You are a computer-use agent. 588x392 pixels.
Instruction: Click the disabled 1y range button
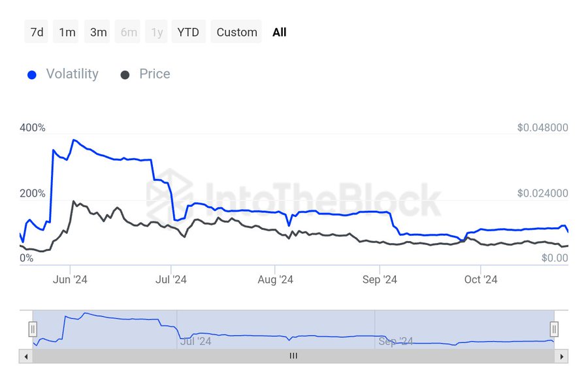(x=157, y=32)
